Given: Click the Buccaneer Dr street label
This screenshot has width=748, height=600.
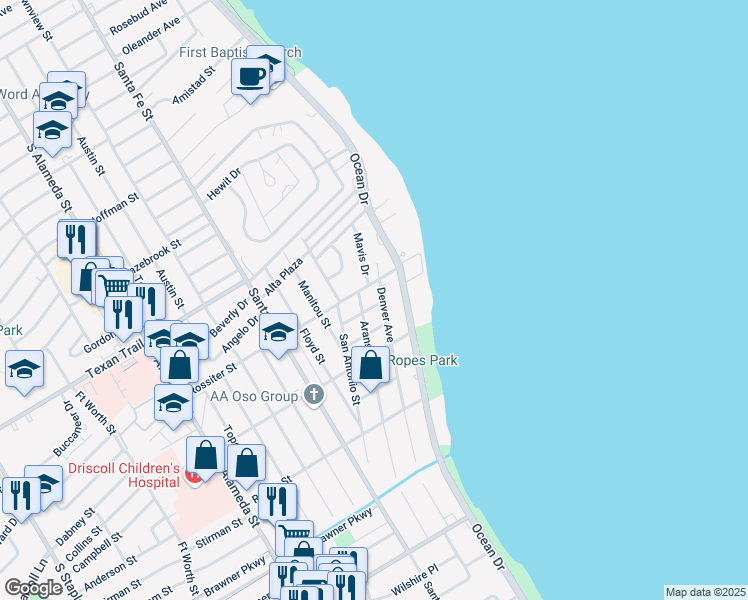Looking at the screenshot, I should [x=68, y=428].
